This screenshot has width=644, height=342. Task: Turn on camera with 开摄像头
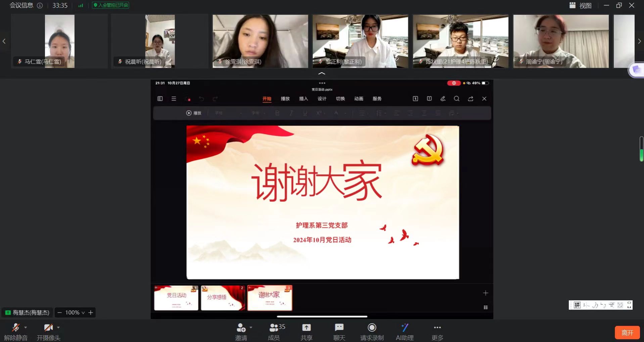coord(48,328)
